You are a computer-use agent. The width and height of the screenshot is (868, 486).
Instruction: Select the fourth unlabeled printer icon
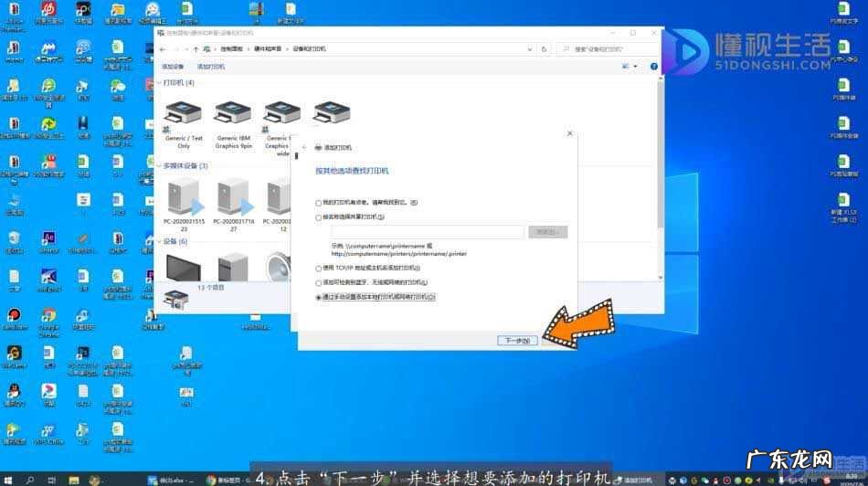pos(332,113)
